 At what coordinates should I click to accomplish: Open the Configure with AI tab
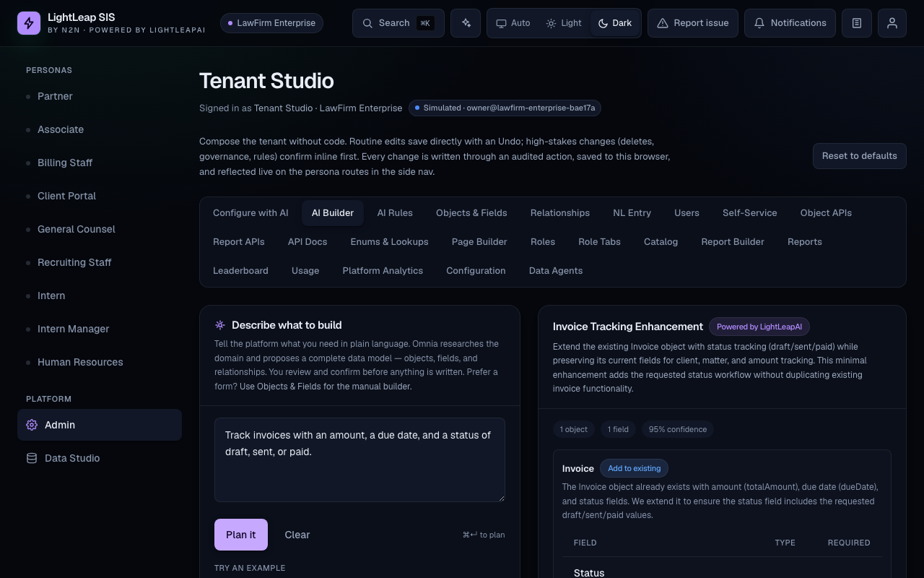pos(250,213)
